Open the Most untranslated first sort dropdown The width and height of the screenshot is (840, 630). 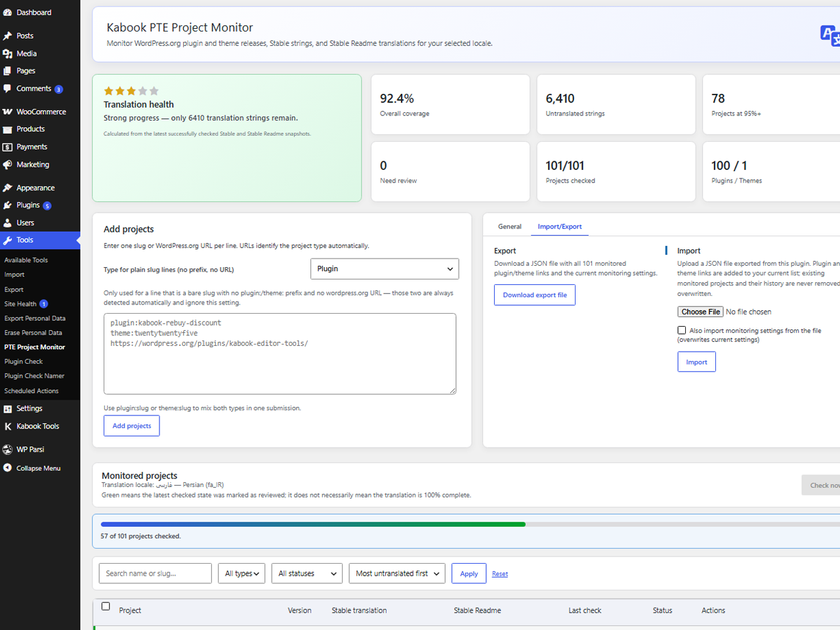tap(397, 574)
